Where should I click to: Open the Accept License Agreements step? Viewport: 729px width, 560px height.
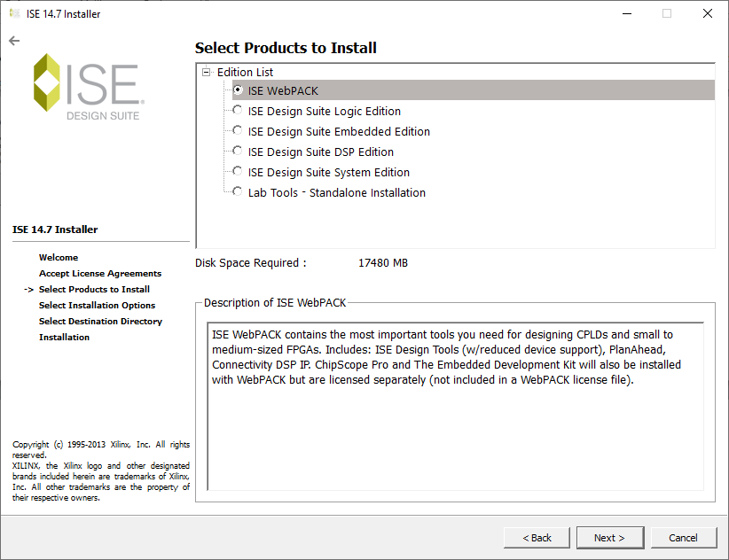[99, 273]
